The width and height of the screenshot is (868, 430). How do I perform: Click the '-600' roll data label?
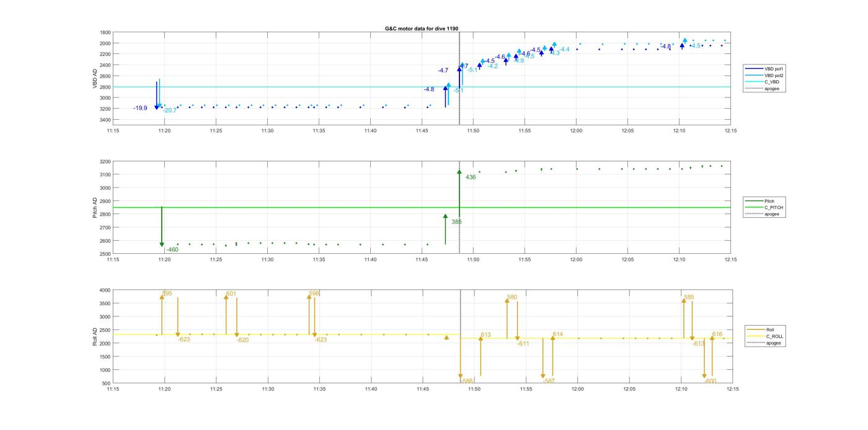[x=711, y=381]
